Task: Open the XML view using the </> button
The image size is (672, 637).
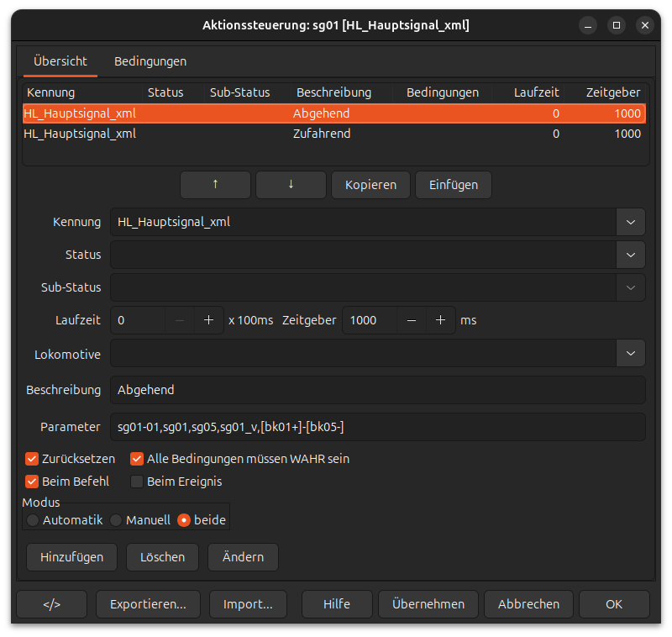Action: tap(51, 603)
